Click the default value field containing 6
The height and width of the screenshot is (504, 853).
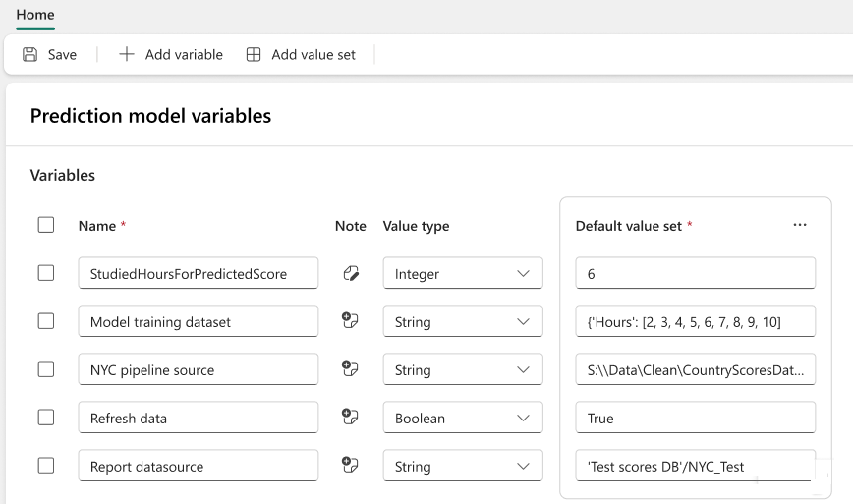point(695,274)
